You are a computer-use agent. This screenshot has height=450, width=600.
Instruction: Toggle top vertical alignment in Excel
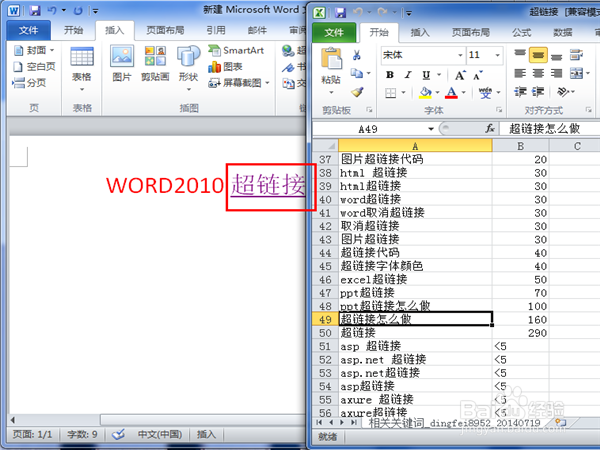520,54
